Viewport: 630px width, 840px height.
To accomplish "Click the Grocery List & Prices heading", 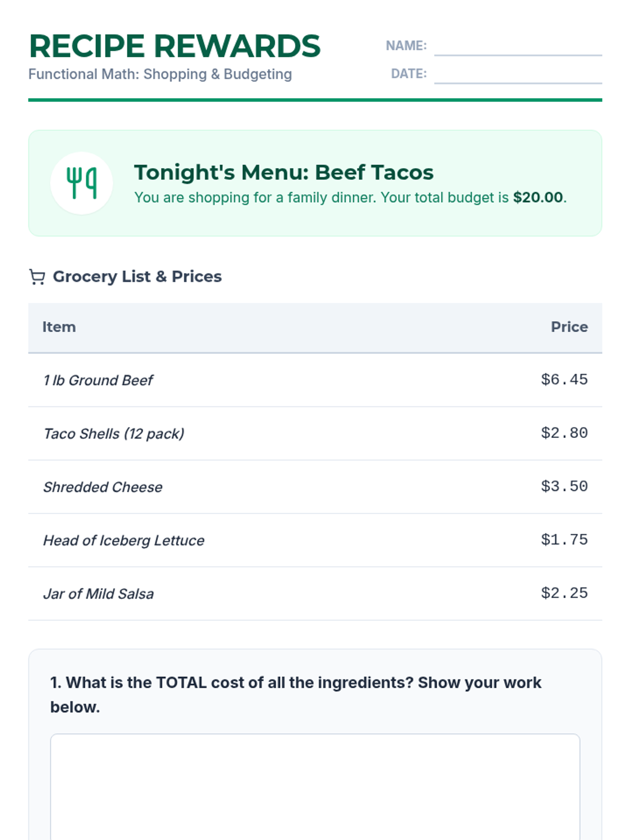I will tap(137, 276).
